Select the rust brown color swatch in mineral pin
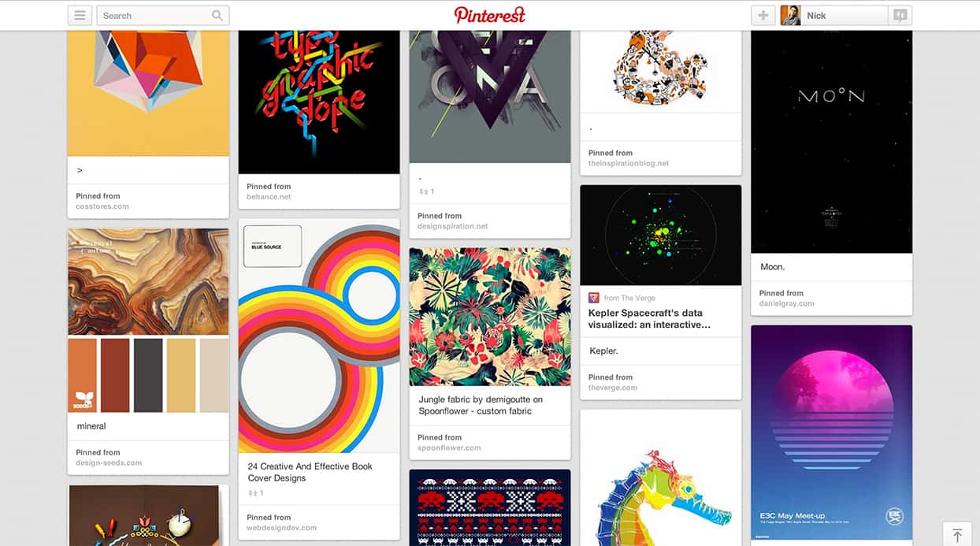The image size is (980, 546). tap(114, 375)
